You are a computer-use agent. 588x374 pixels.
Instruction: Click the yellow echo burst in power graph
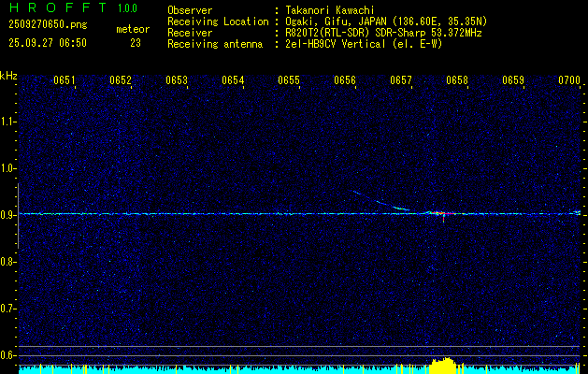click(x=443, y=366)
